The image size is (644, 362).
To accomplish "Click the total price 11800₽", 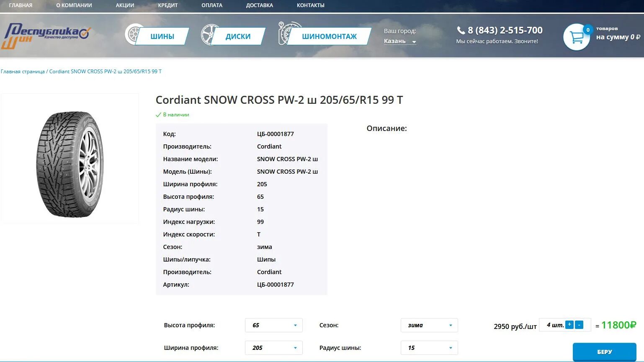I will (619, 325).
